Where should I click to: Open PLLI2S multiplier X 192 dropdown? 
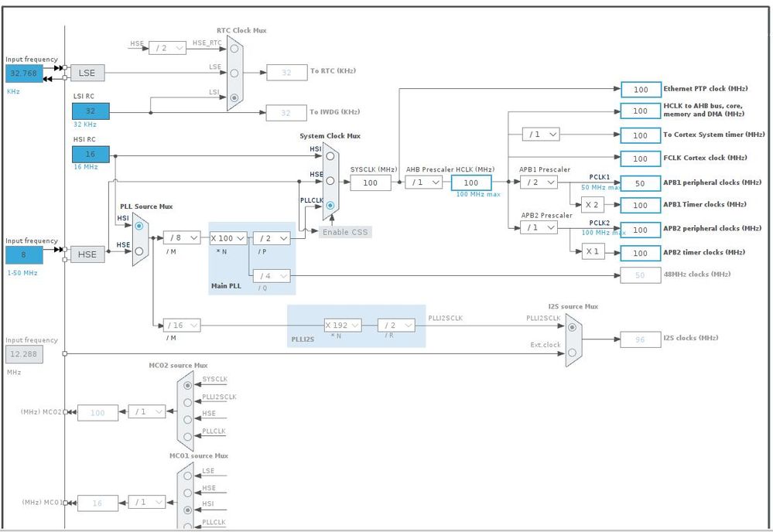[x=343, y=326]
